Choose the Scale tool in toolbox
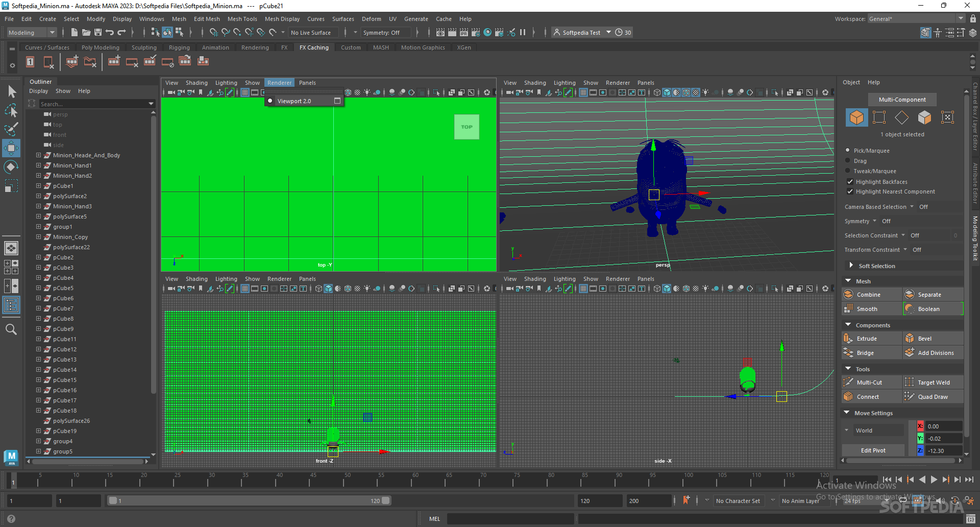Screen dimensions: 980x527 coord(11,186)
